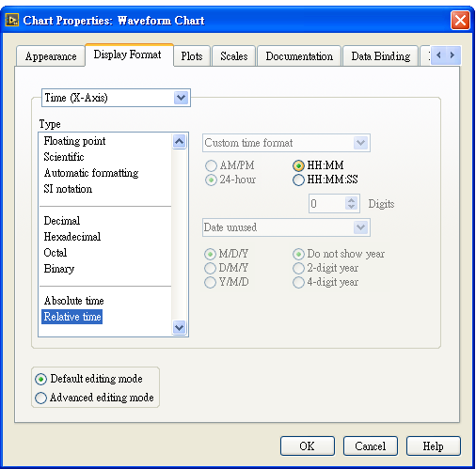Switch to the Appearance tab
Screen dimensions: 476x469
(51, 56)
